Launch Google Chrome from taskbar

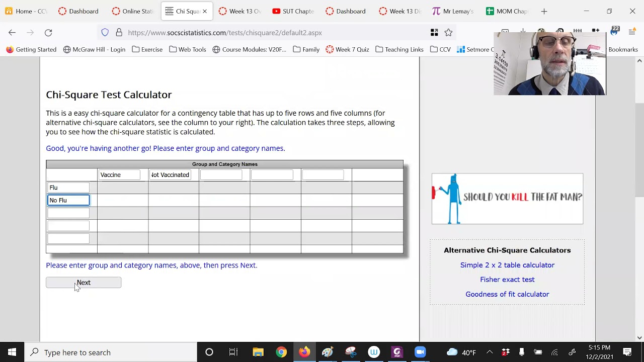(x=281, y=352)
